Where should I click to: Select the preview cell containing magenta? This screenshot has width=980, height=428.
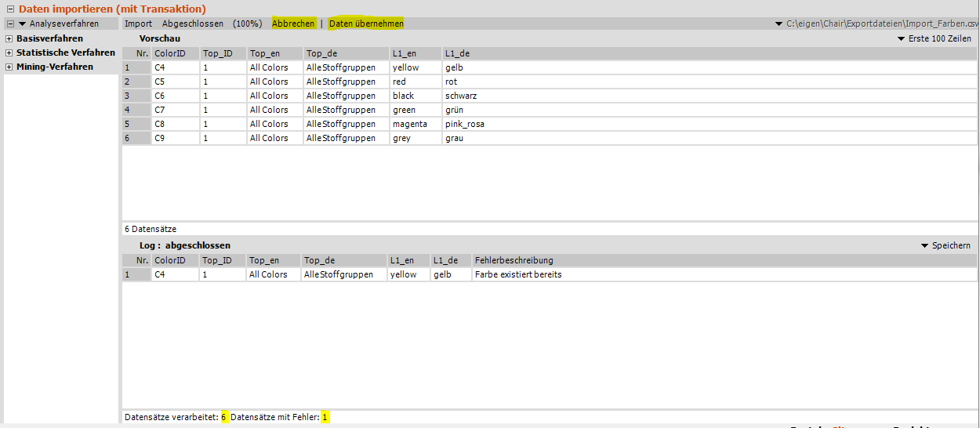tap(409, 124)
